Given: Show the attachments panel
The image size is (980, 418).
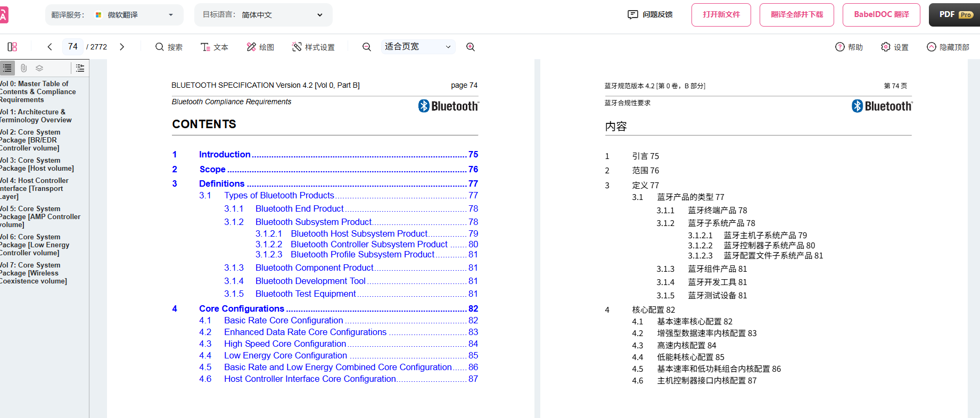Looking at the screenshot, I should tap(23, 68).
